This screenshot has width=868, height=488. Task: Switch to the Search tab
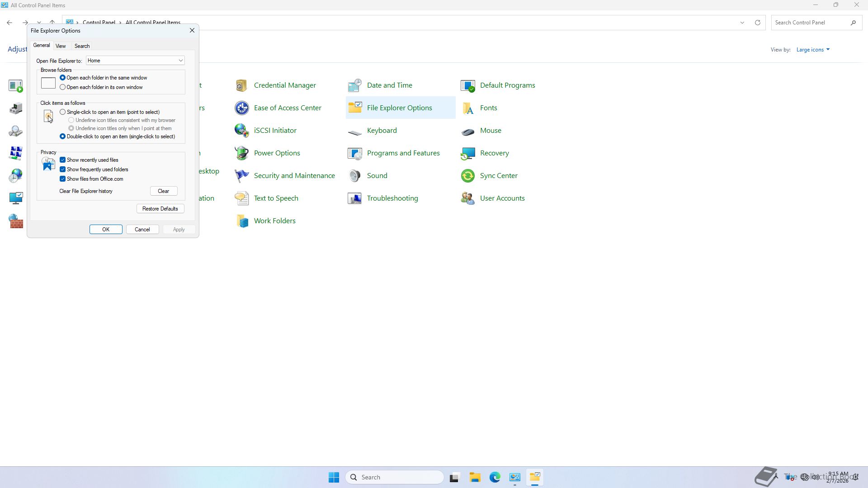tap(82, 46)
